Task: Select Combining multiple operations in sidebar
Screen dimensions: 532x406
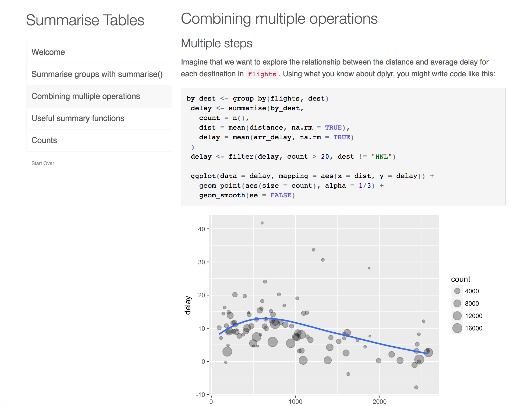Action: click(x=99, y=96)
